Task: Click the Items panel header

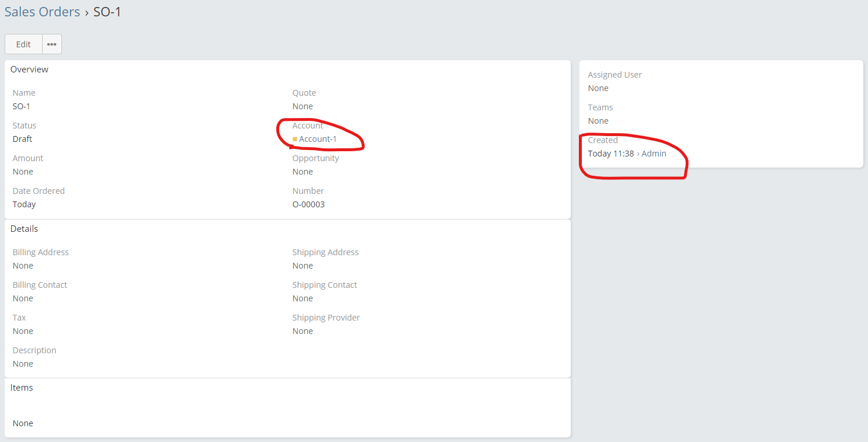Action: tap(22, 388)
